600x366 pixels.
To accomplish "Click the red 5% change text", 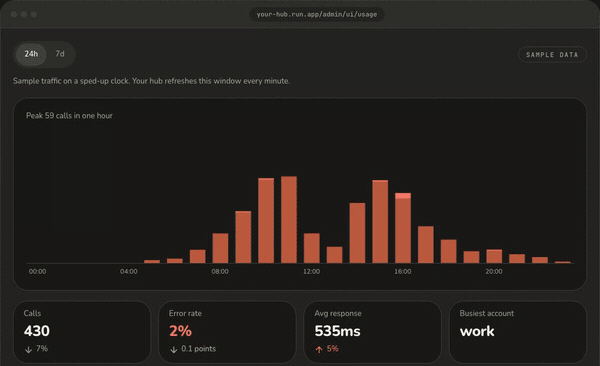I will tap(333, 349).
